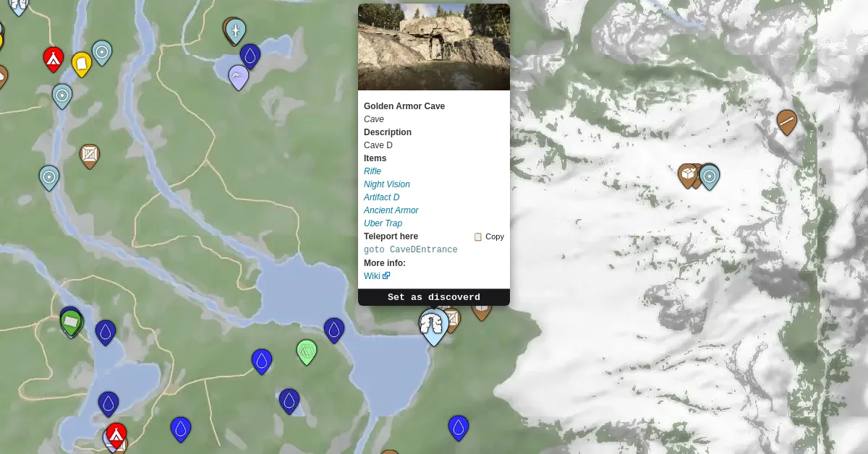Image resolution: width=868 pixels, height=454 pixels.
Task: Select the light purple hang glider marker
Action: pyautogui.click(x=239, y=77)
